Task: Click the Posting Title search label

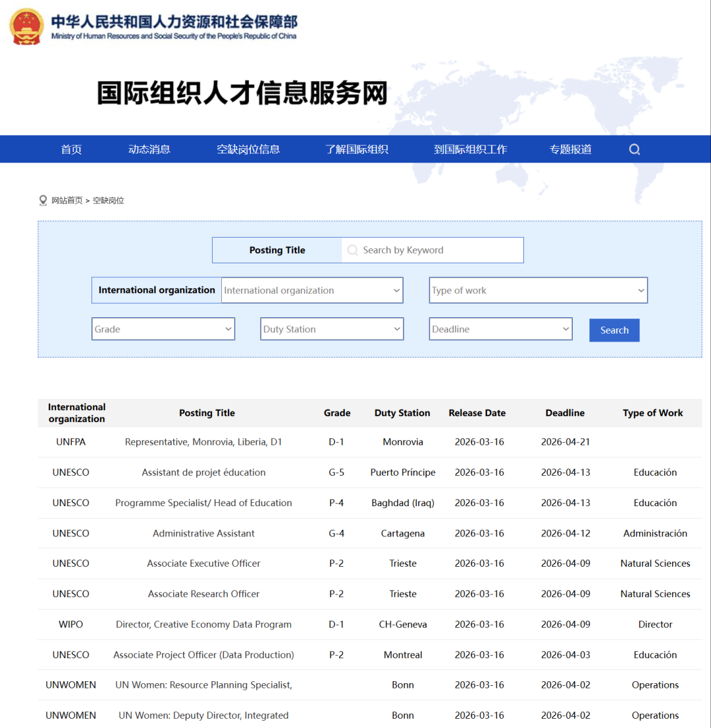Action: click(276, 250)
